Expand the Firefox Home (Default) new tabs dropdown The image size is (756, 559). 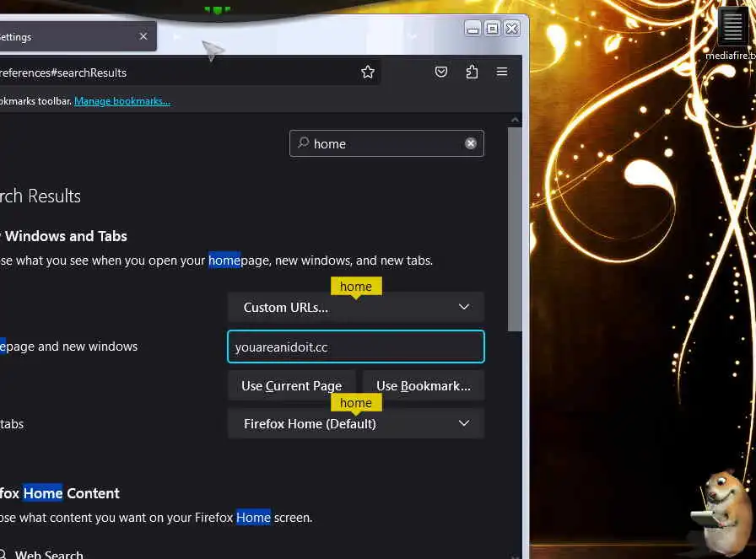(x=356, y=423)
